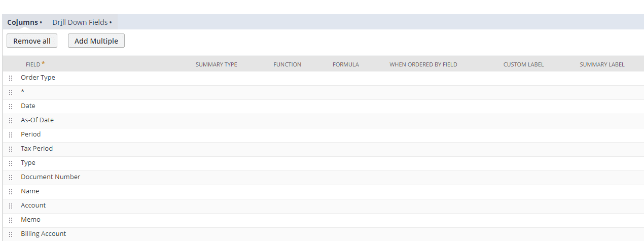Select the drag handle next to Date row
Screen dimensions: 644x241
coord(11,107)
